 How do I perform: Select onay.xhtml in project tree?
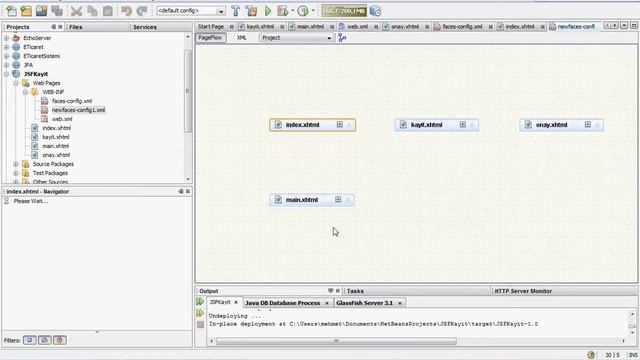point(56,155)
